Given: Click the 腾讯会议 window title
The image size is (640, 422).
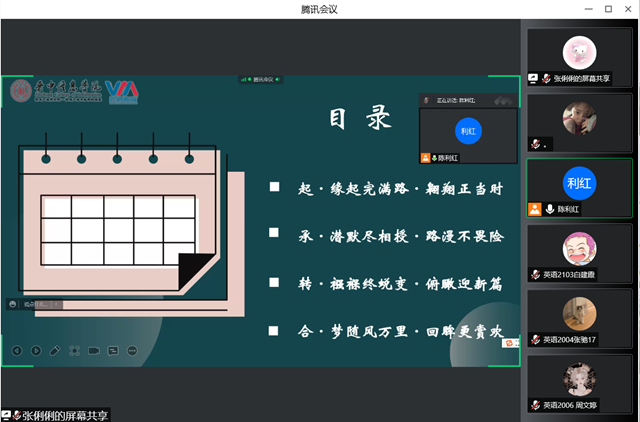Looking at the screenshot, I should 319,9.
